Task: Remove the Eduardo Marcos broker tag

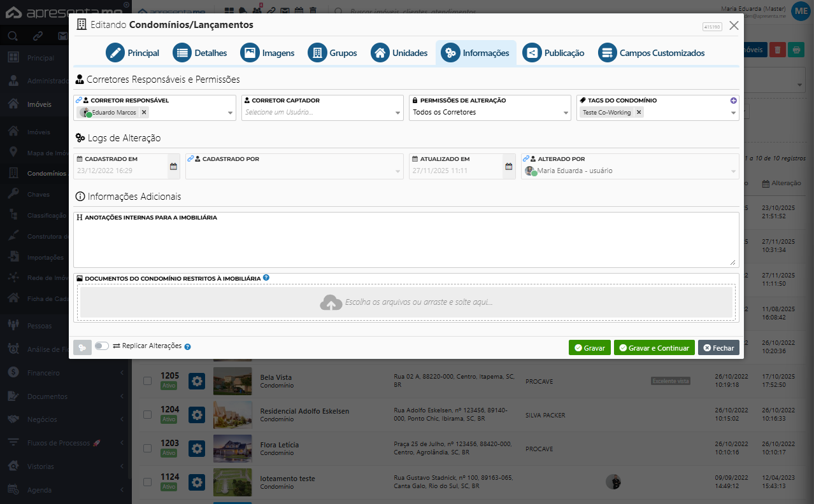Action: [144, 113]
